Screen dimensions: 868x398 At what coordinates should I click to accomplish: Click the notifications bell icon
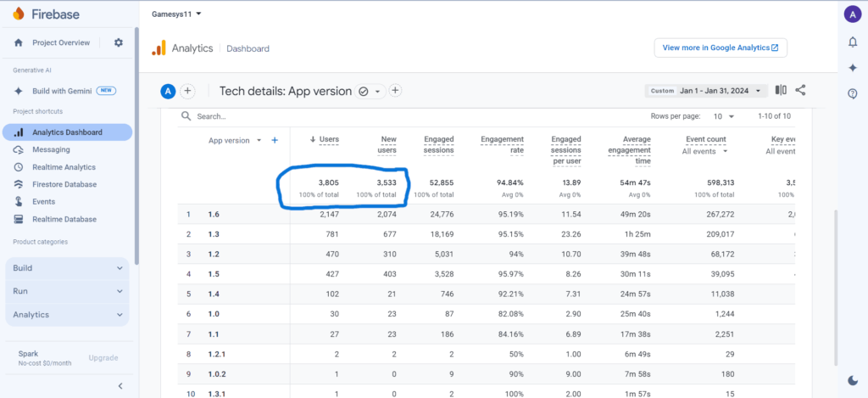[x=852, y=42]
